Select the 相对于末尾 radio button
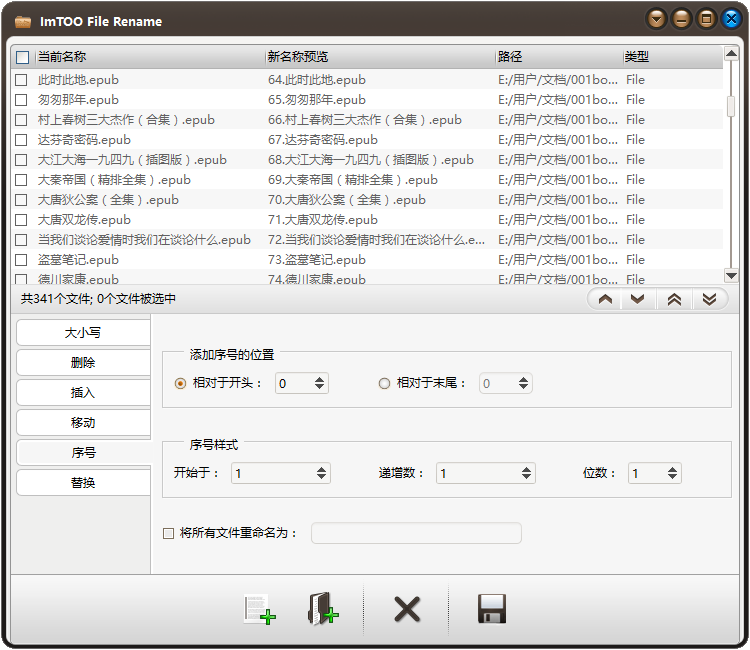The height and width of the screenshot is (650, 750). pos(384,383)
